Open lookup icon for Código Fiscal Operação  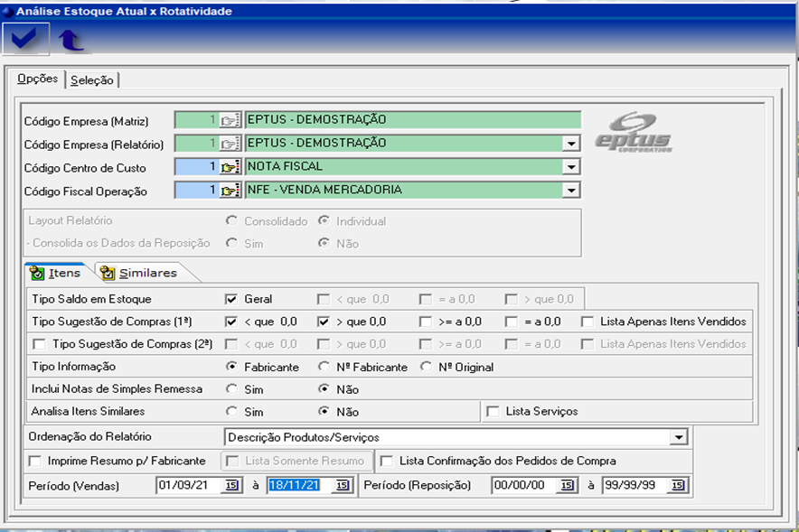tap(230, 191)
